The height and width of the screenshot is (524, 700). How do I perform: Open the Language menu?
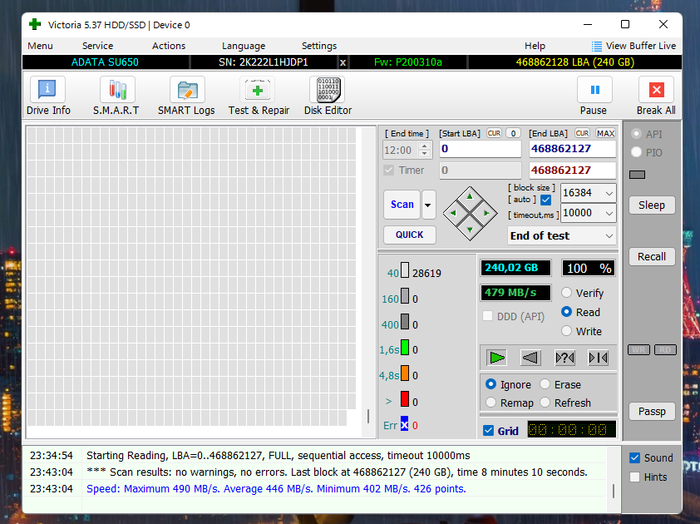[x=243, y=46]
